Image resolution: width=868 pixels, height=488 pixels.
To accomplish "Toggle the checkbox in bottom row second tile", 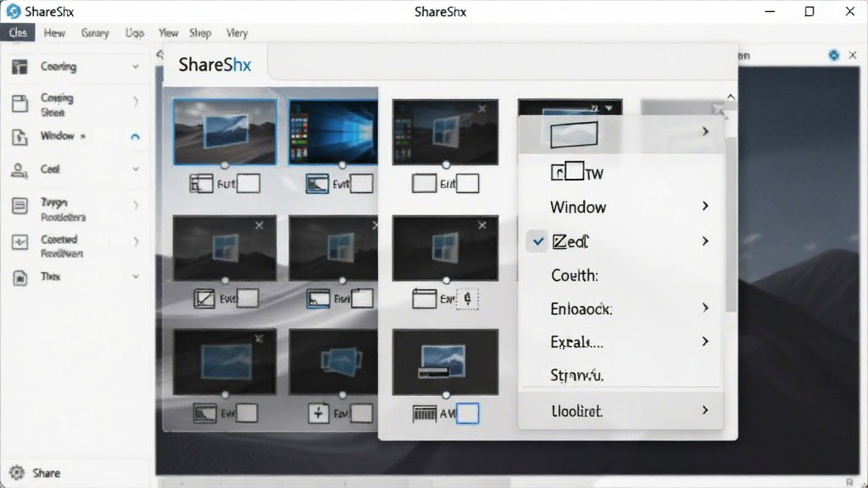I will click(x=361, y=413).
